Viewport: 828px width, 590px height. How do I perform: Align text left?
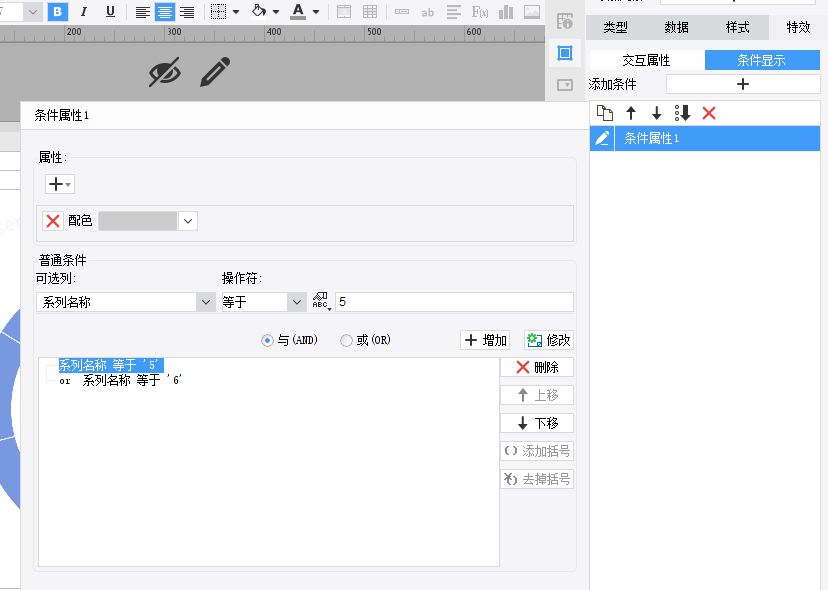tap(142, 12)
